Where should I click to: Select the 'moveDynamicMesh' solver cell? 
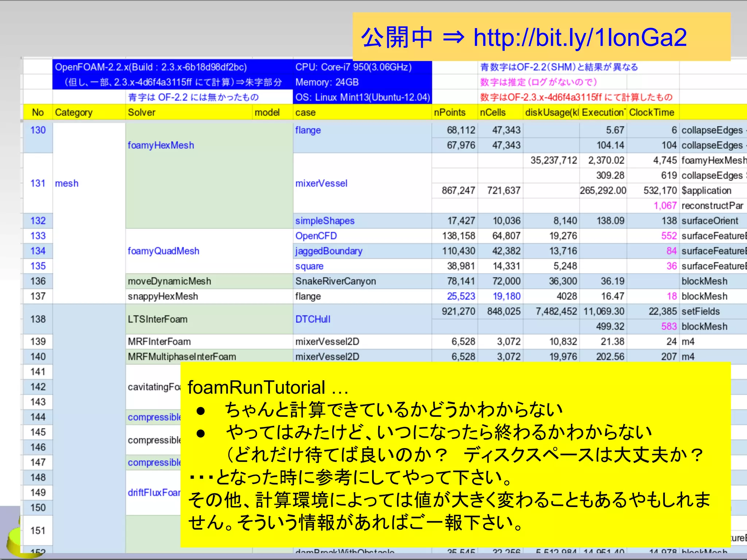(209, 281)
